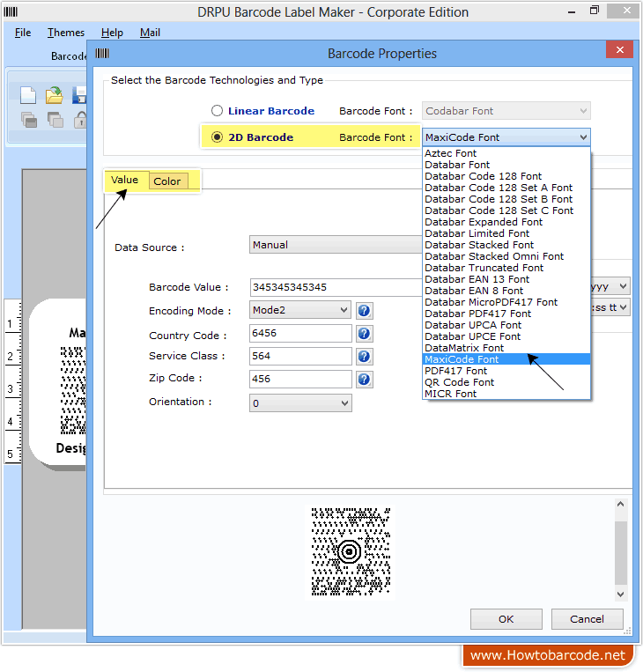
Task: Click the www.Howtobarcode.net link
Action: [x=547, y=655]
